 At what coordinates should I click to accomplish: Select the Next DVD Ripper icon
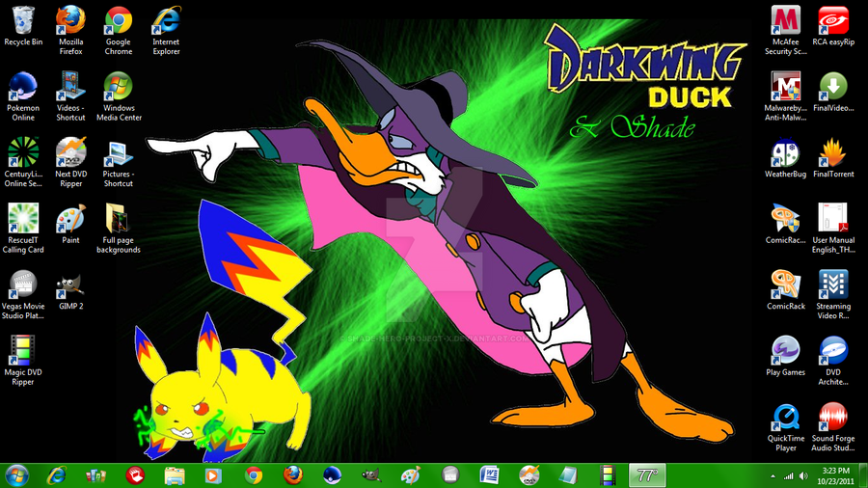tap(70, 163)
